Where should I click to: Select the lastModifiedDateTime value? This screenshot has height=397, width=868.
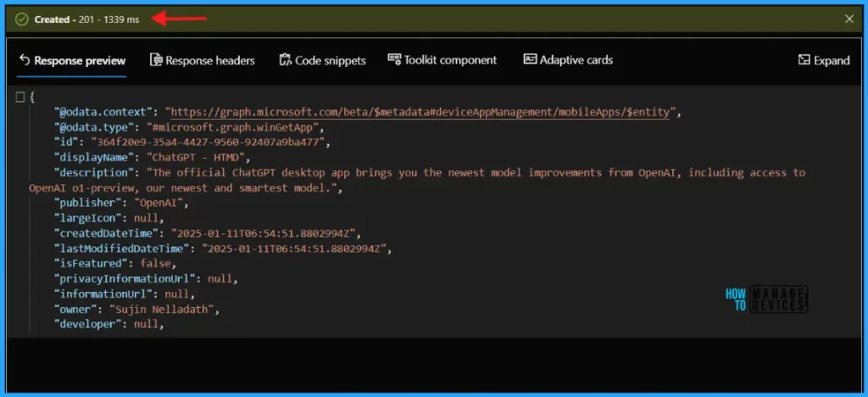[x=294, y=248]
